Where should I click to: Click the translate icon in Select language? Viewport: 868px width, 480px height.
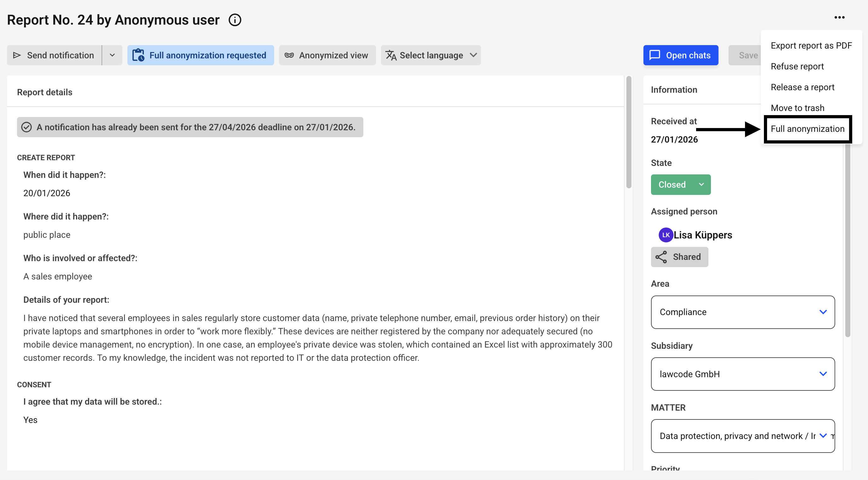pos(391,55)
